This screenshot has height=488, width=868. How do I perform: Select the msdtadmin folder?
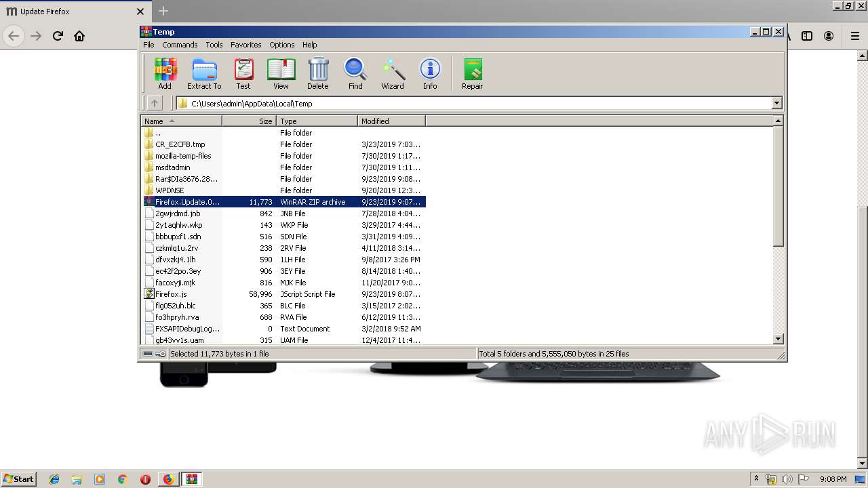[x=284, y=167]
